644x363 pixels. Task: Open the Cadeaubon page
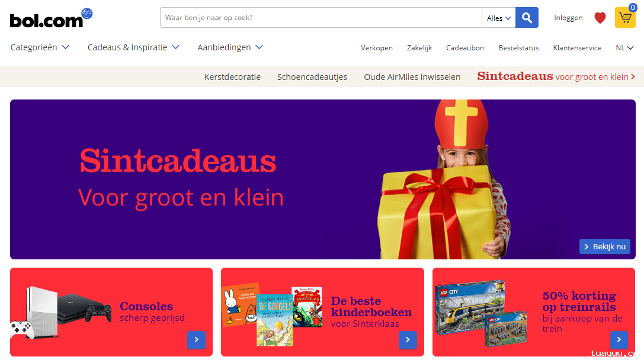click(465, 48)
